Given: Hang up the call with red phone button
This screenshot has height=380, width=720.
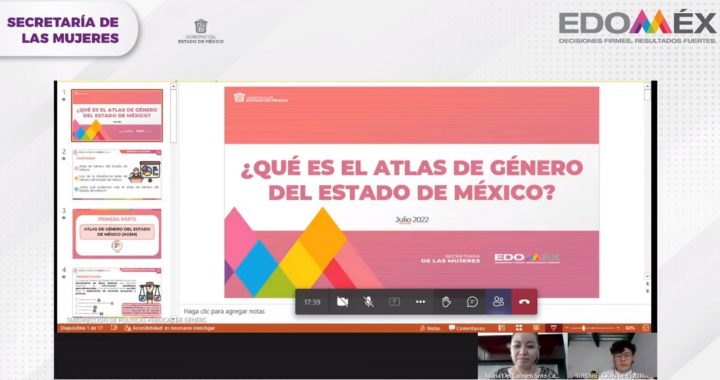Looking at the screenshot, I should pos(524,302).
